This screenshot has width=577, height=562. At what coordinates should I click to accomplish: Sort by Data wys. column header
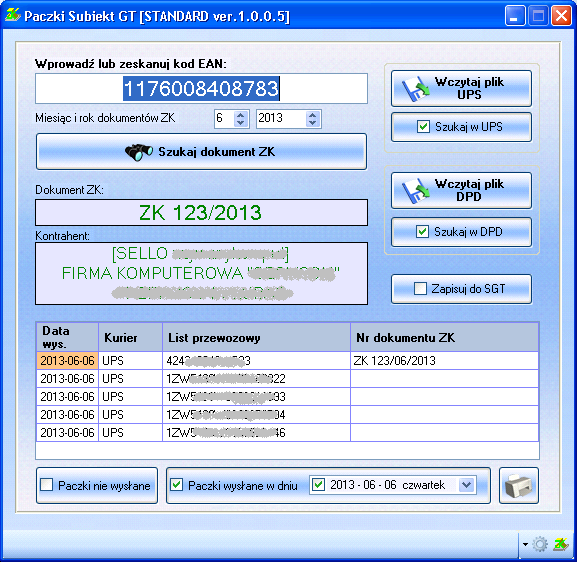[67, 337]
